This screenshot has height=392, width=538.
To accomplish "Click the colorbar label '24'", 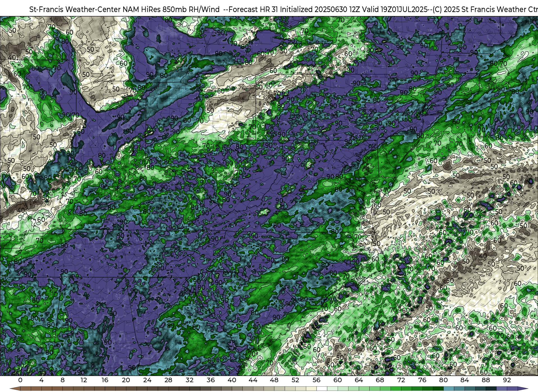I will [147, 380].
